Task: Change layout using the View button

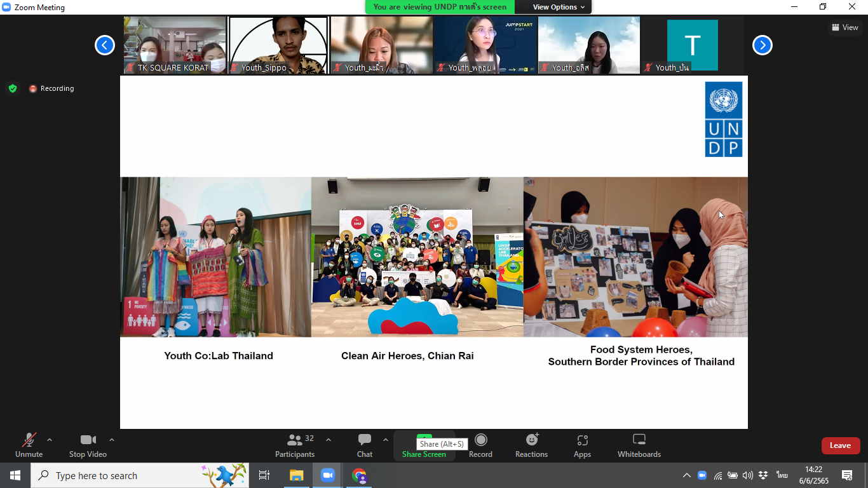Action: (x=844, y=27)
